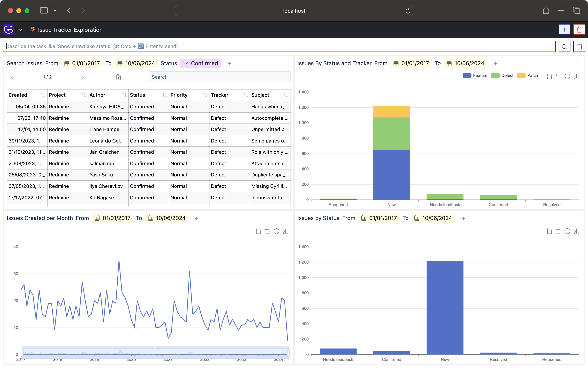Toggle Patch series in chart legend
Screen dimensions: 588x368
528,75
